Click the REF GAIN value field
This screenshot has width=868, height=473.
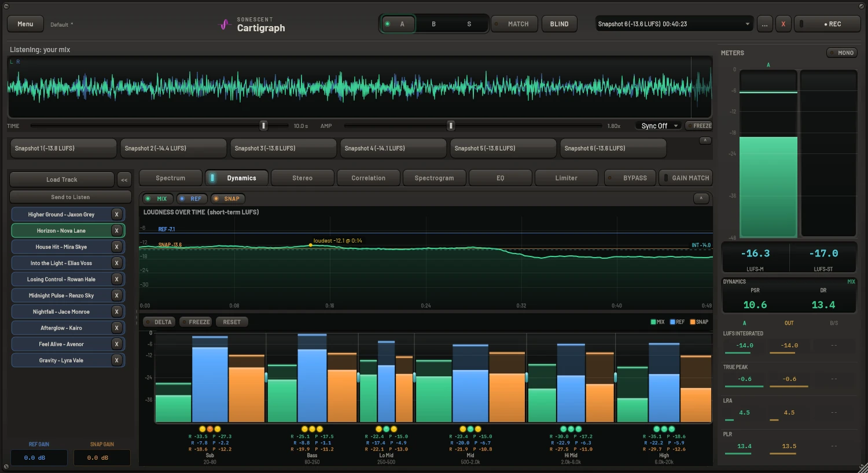(39, 457)
